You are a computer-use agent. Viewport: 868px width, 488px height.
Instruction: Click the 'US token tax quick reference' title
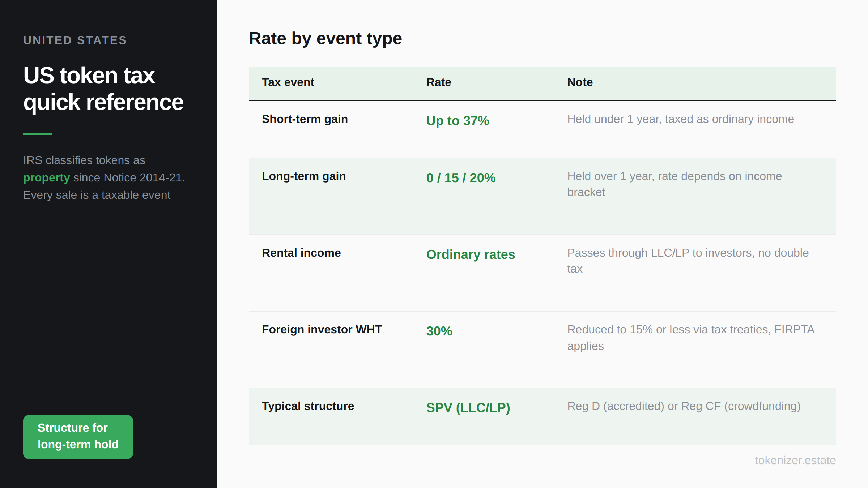point(103,89)
